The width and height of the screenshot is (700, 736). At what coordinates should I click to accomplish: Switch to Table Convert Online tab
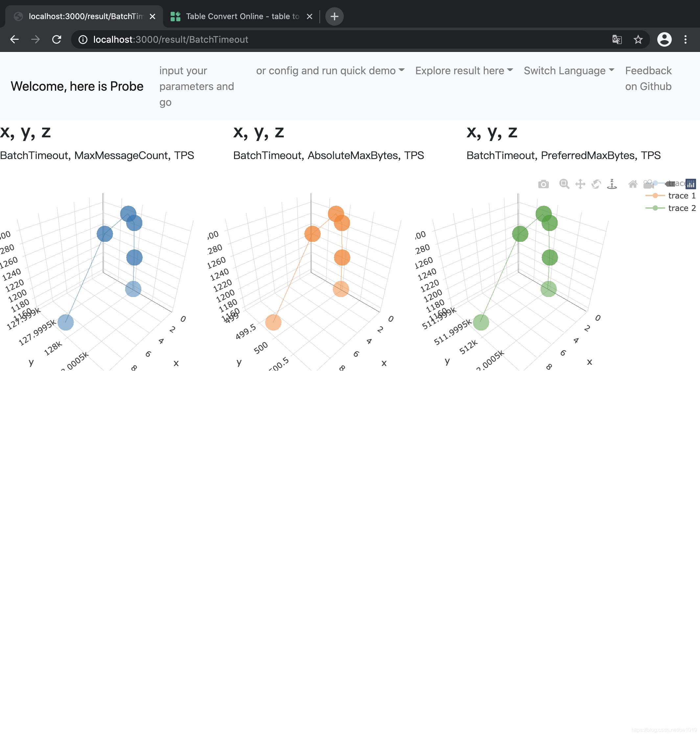click(242, 16)
